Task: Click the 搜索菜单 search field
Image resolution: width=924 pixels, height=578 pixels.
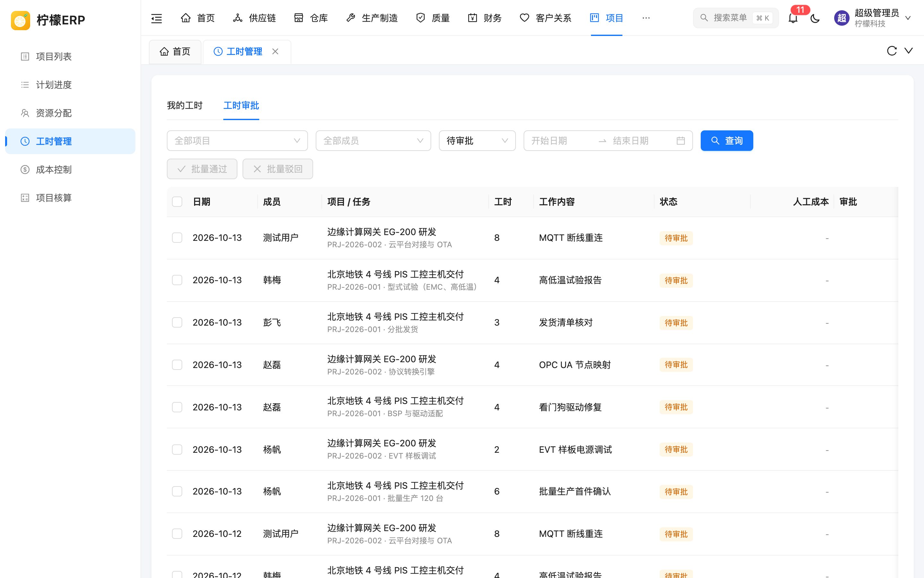Action: click(736, 18)
